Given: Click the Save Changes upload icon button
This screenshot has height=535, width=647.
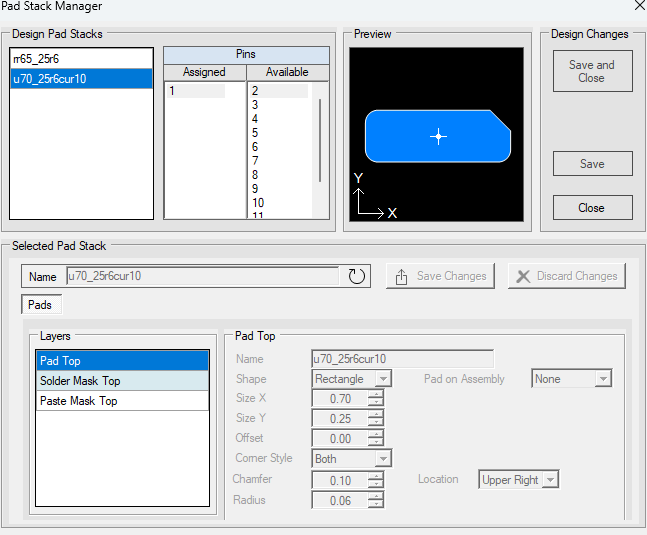Looking at the screenshot, I should click(x=441, y=276).
